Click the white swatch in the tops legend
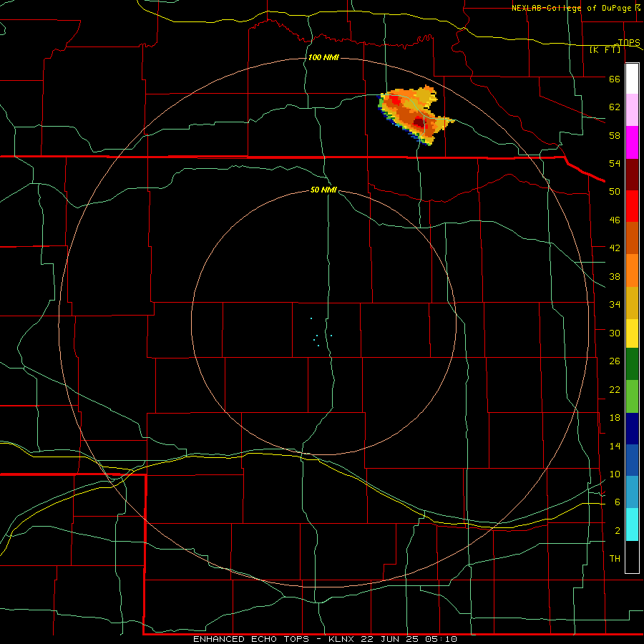This screenshot has width=644, height=644. tap(632, 79)
